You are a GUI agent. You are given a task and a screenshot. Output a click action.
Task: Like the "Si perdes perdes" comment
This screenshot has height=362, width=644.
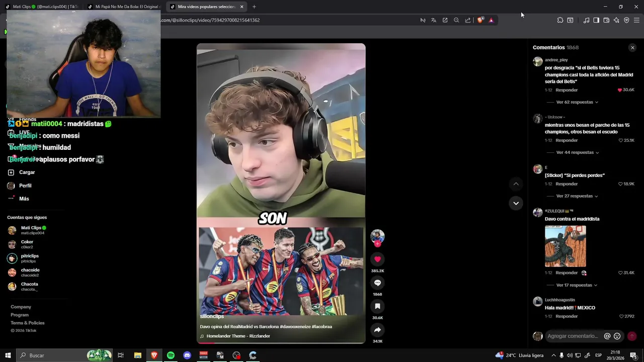[x=620, y=184]
